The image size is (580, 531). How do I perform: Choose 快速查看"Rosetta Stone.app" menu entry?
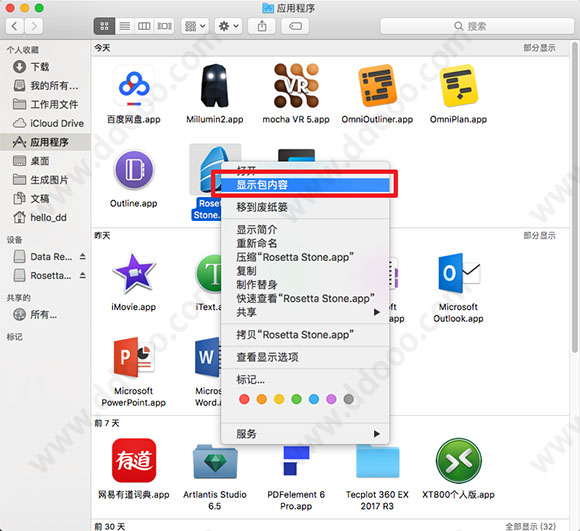(305, 298)
